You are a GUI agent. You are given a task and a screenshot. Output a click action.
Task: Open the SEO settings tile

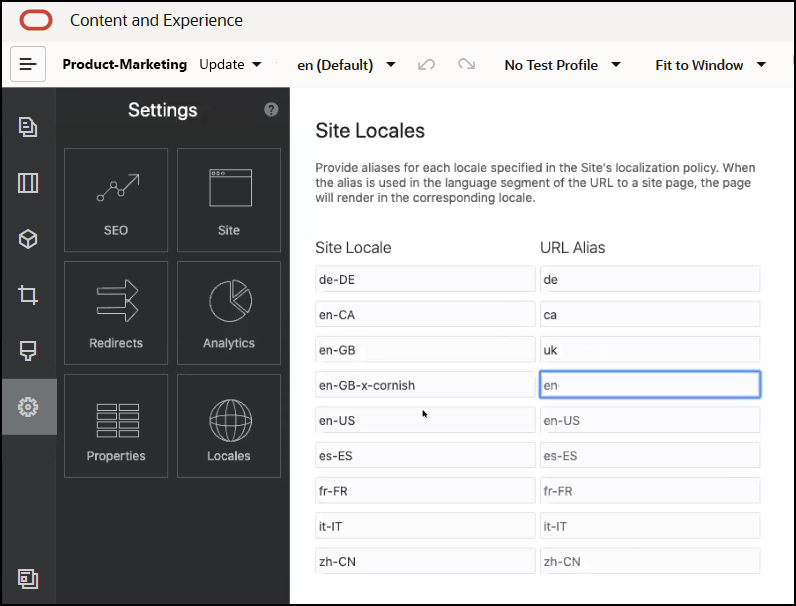coord(116,200)
